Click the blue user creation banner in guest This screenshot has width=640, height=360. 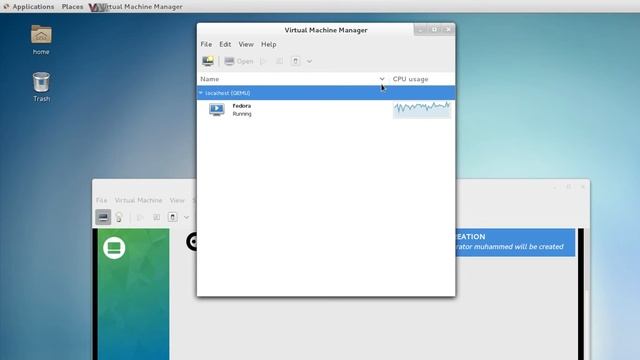[515, 242]
